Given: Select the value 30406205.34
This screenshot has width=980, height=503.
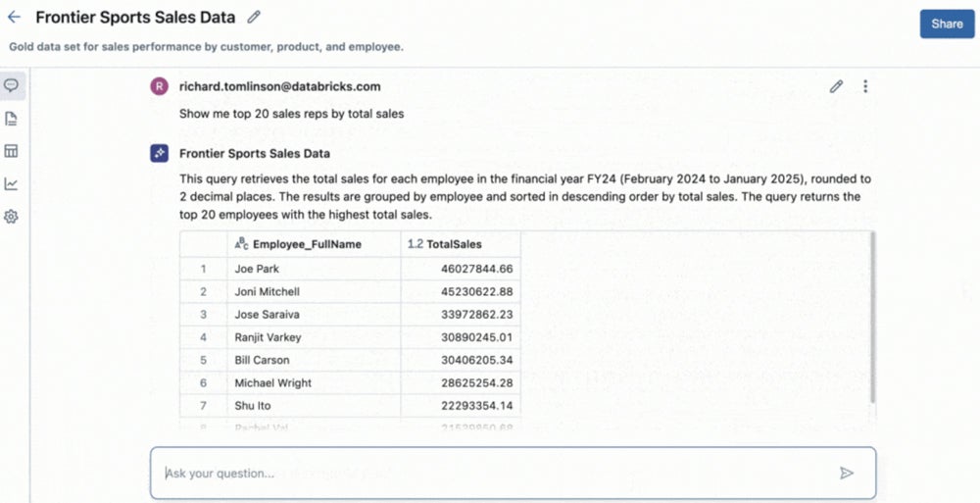Looking at the screenshot, I should pos(477,360).
